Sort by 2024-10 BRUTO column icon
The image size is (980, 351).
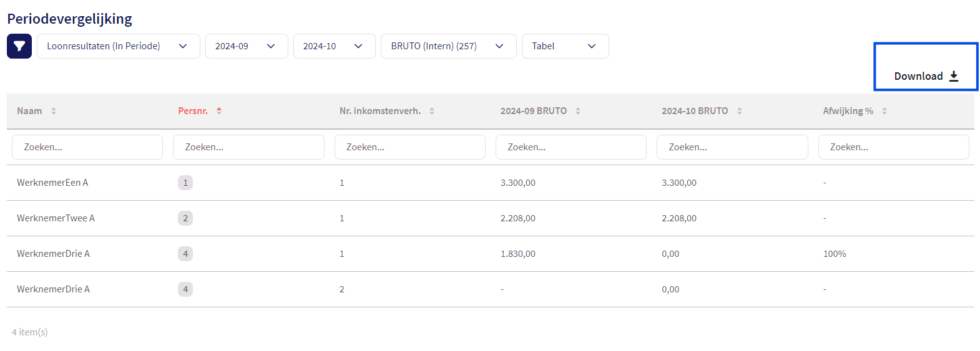coord(740,111)
